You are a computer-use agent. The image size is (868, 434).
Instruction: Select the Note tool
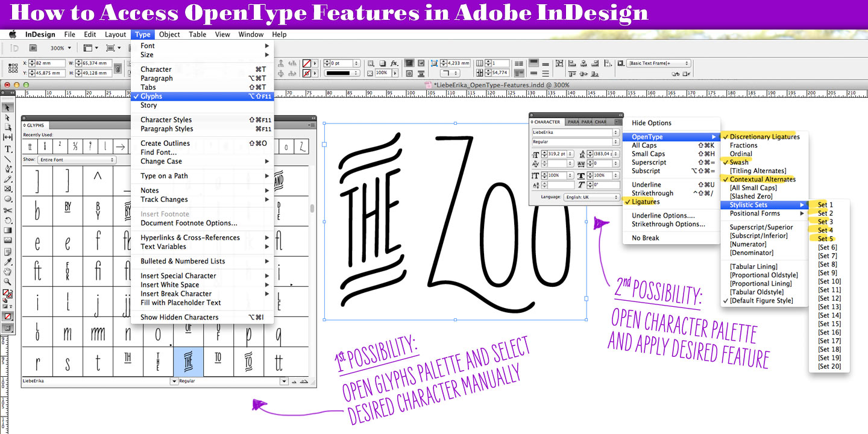pyautogui.click(x=8, y=251)
